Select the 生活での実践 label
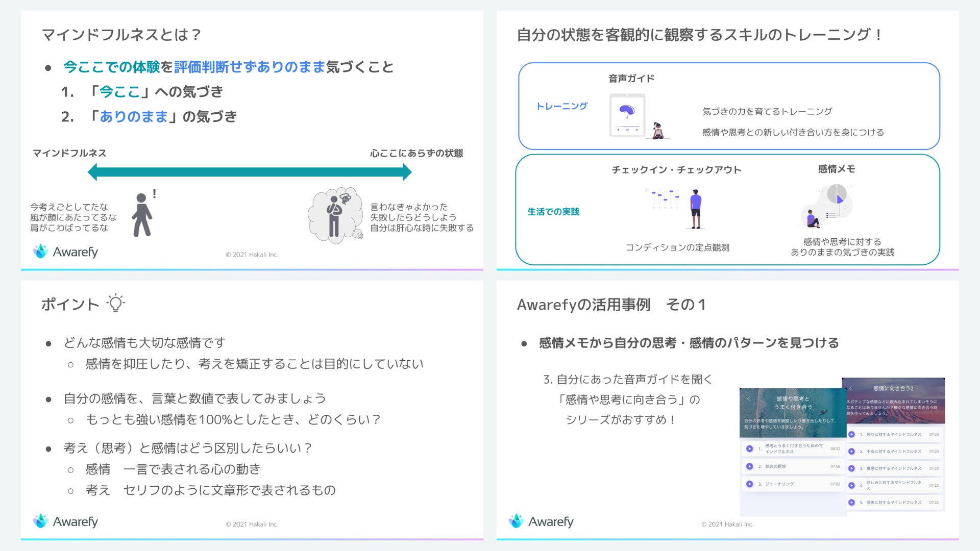Screen dimensions: 980x551 tap(553, 212)
